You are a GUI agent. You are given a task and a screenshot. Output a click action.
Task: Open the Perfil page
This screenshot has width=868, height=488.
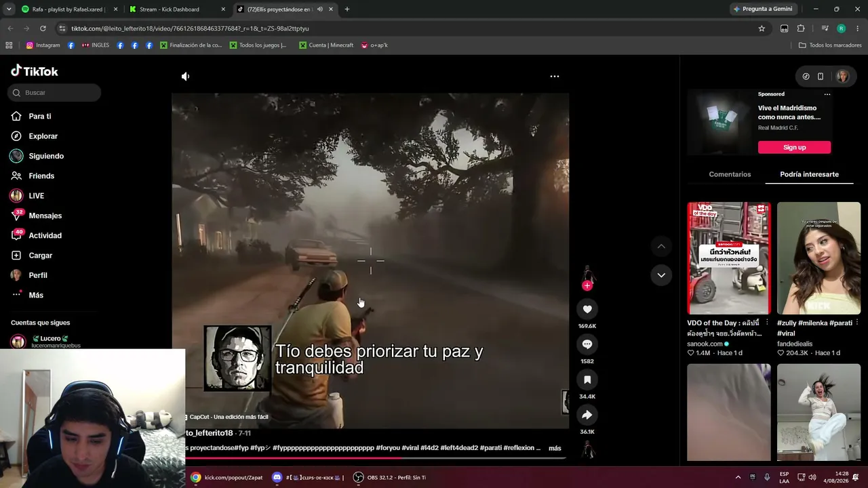coord(37,275)
